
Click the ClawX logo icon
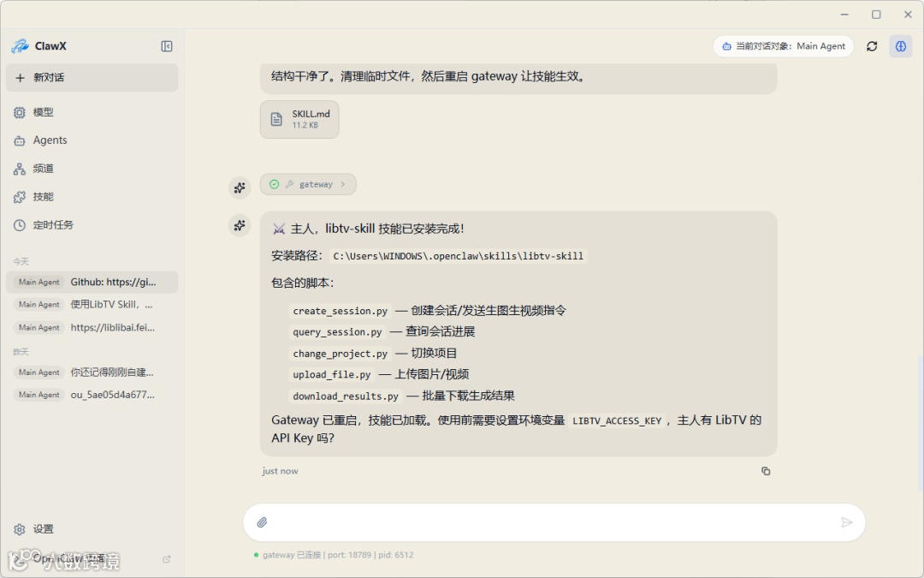pos(20,46)
